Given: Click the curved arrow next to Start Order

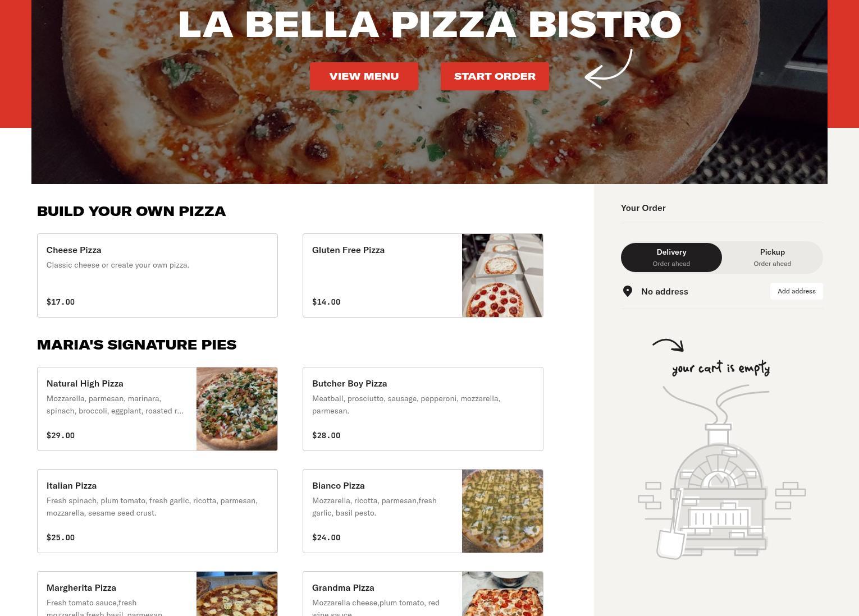Looking at the screenshot, I should click(x=609, y=68).
